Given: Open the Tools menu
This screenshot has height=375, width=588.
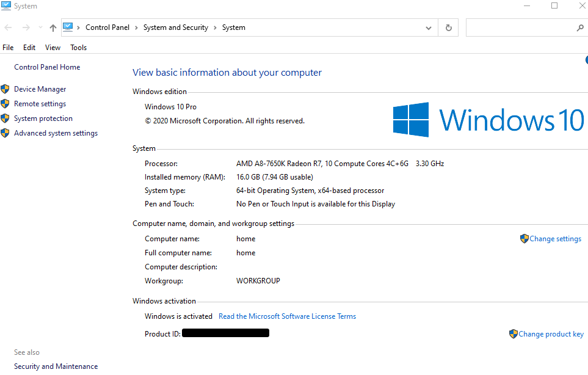Looking at the screenshot, I should (78, 48).
